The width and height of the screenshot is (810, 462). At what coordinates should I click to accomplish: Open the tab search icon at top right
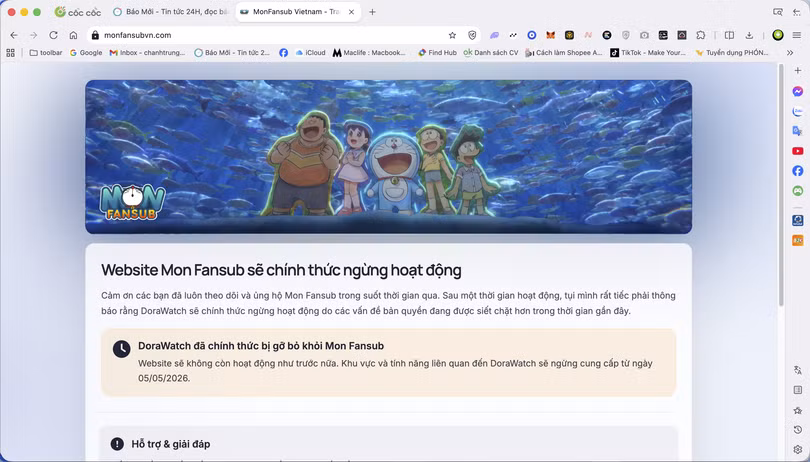click(778, 12)
